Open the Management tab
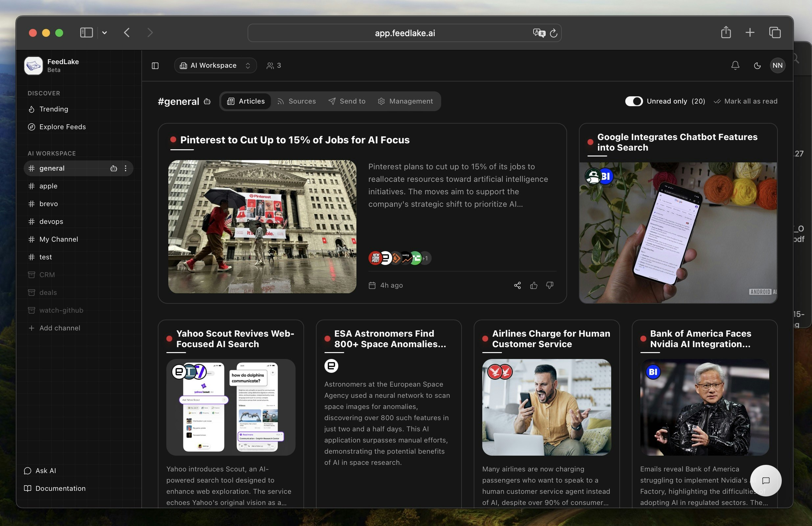Screen dimensions: 812x526 point(405,101)
